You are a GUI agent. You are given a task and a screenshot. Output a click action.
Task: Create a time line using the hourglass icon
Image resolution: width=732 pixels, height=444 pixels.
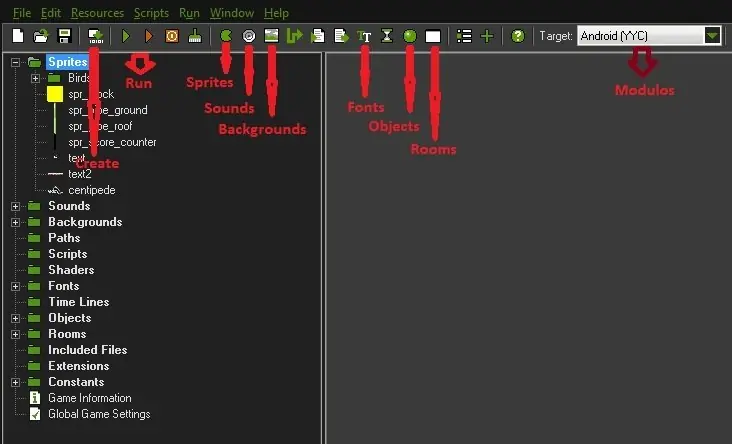point(387,36)
